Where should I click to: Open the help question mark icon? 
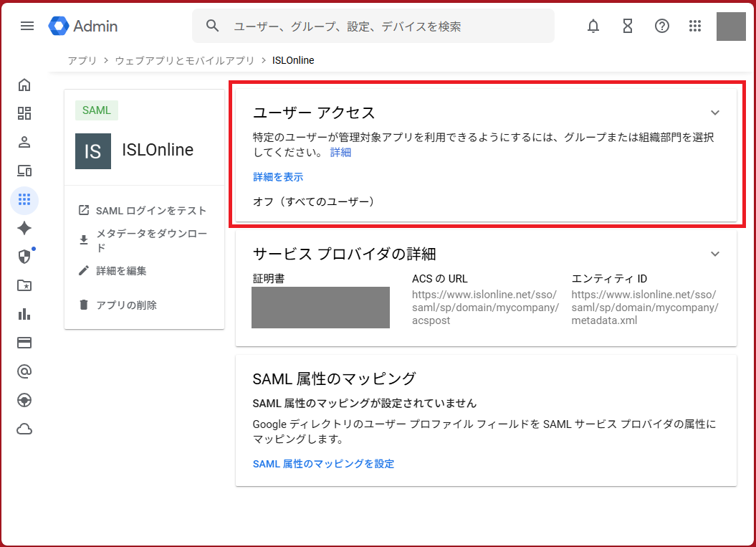coord(661,26)
